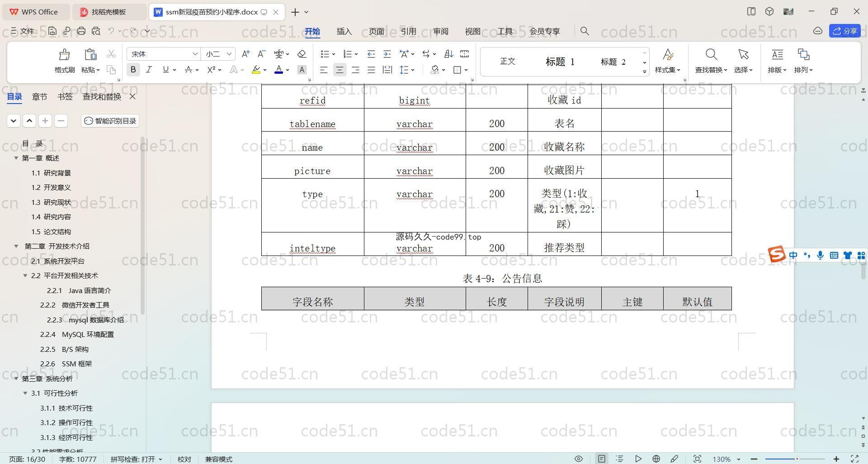This screenshot has width=868, height=464.
Task: Open print preview from the quick access bar
Action: click(x=96, y=31)
